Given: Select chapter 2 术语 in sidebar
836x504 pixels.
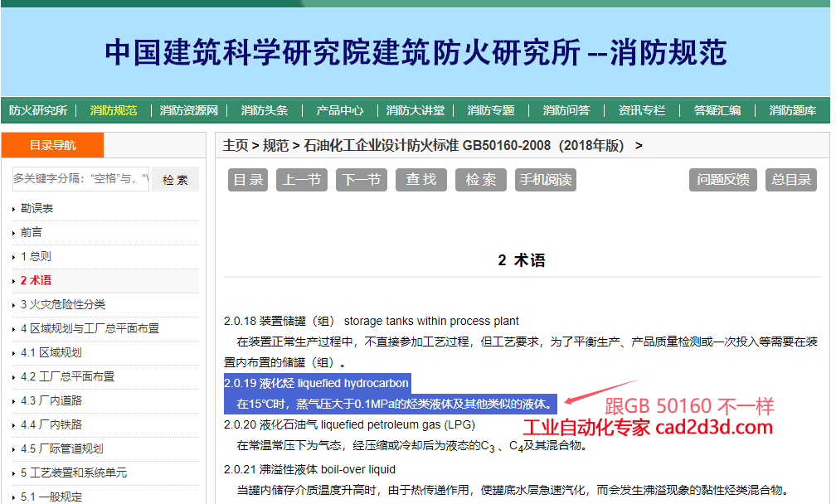Looking at the screenshot, I should pos(36,280).
